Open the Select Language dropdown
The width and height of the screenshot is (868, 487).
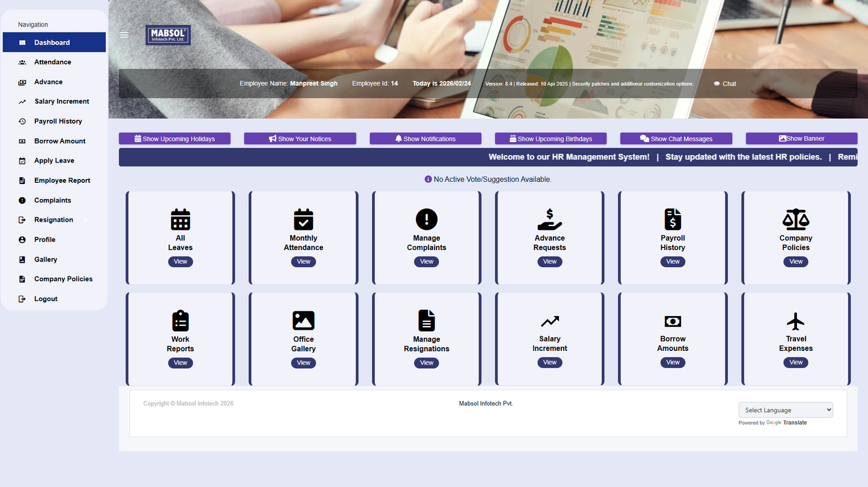[786, 410]
